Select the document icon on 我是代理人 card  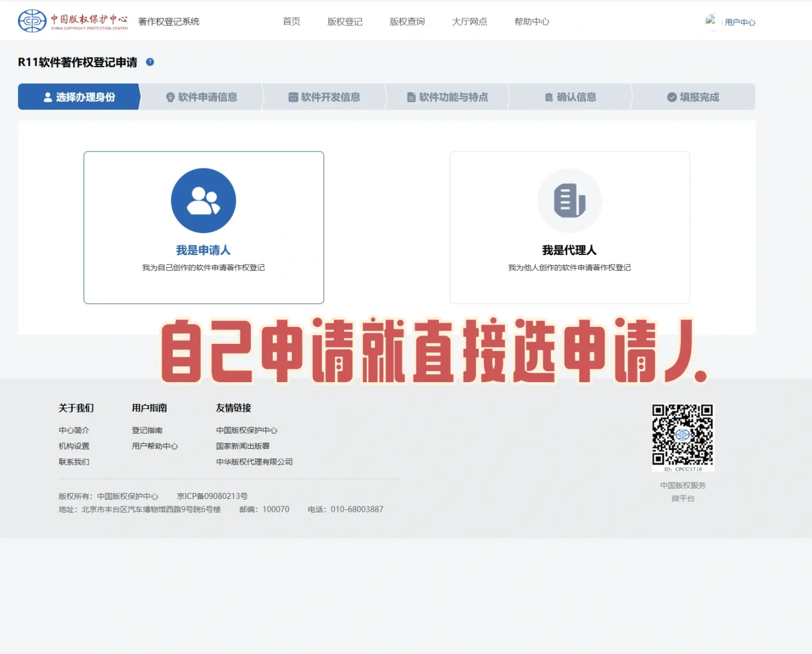[570, 201]
